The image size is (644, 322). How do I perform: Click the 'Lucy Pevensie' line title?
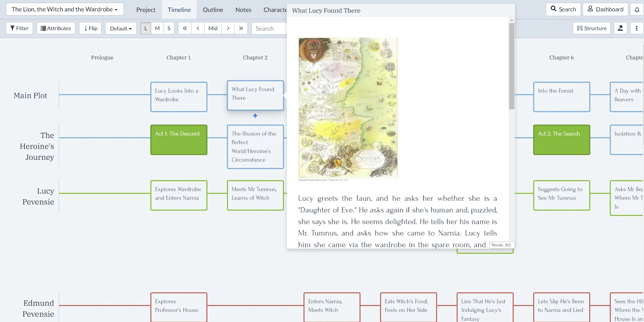38,196
